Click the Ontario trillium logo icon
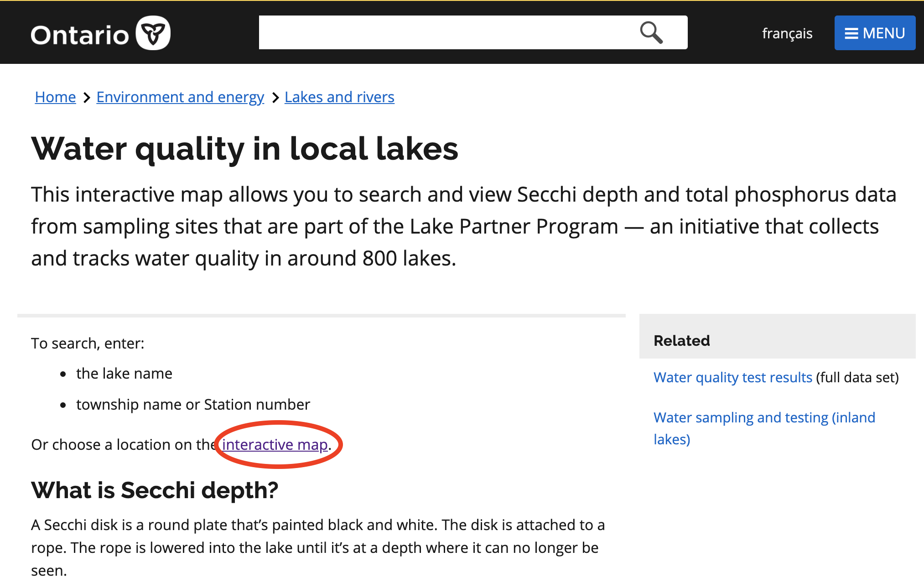 154,33
